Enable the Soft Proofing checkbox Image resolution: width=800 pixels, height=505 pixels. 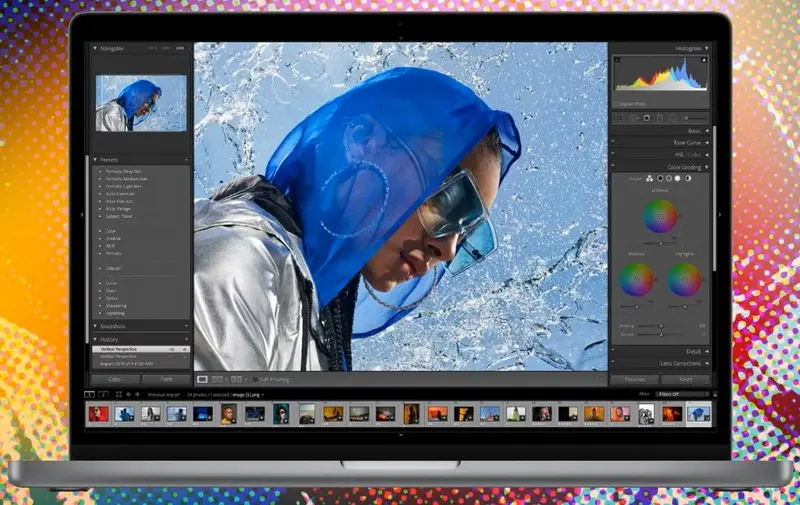click(253, 379)
